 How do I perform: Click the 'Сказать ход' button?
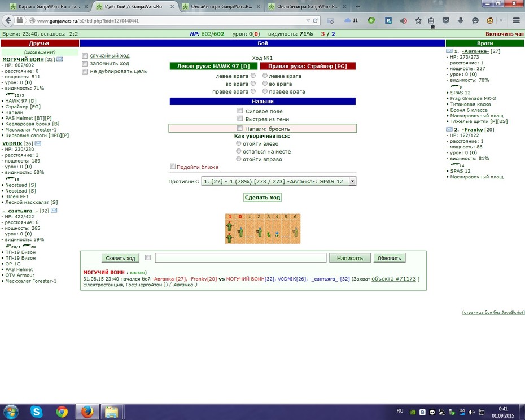(121, 258)
